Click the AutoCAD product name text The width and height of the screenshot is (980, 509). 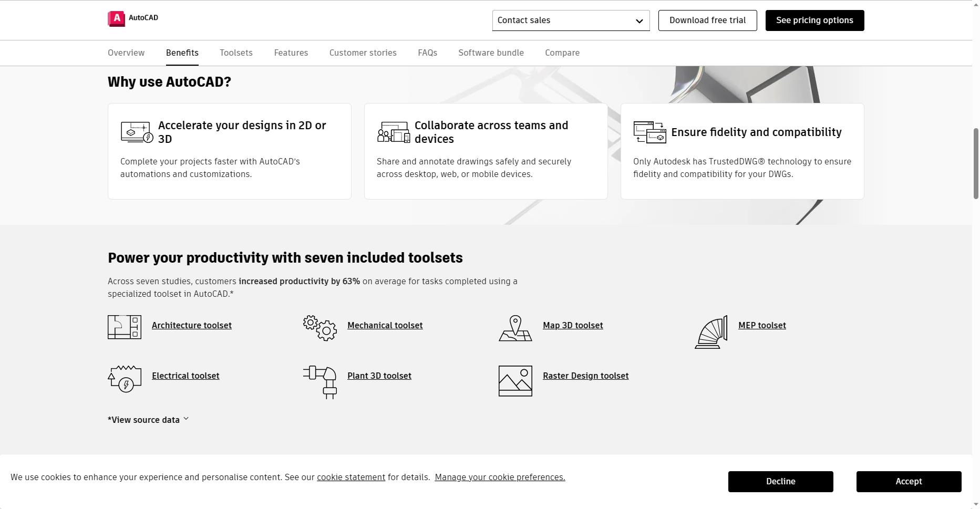(143, 18)
